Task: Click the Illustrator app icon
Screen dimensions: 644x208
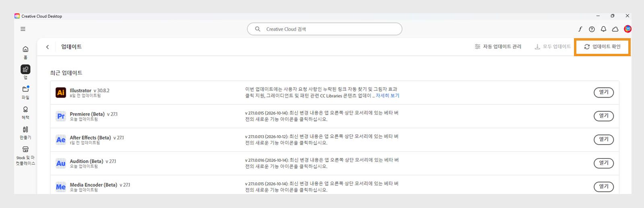Action: coord(61,92)
